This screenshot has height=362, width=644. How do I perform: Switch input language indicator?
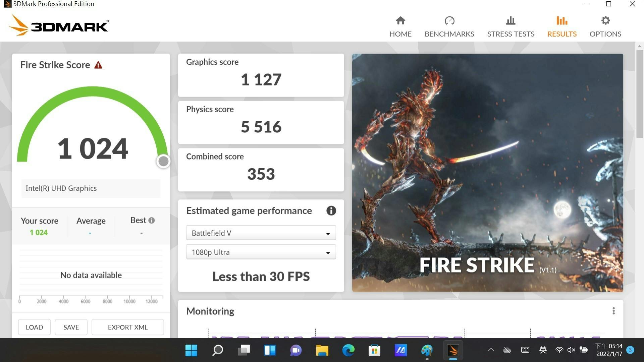(x=543, y=350)
